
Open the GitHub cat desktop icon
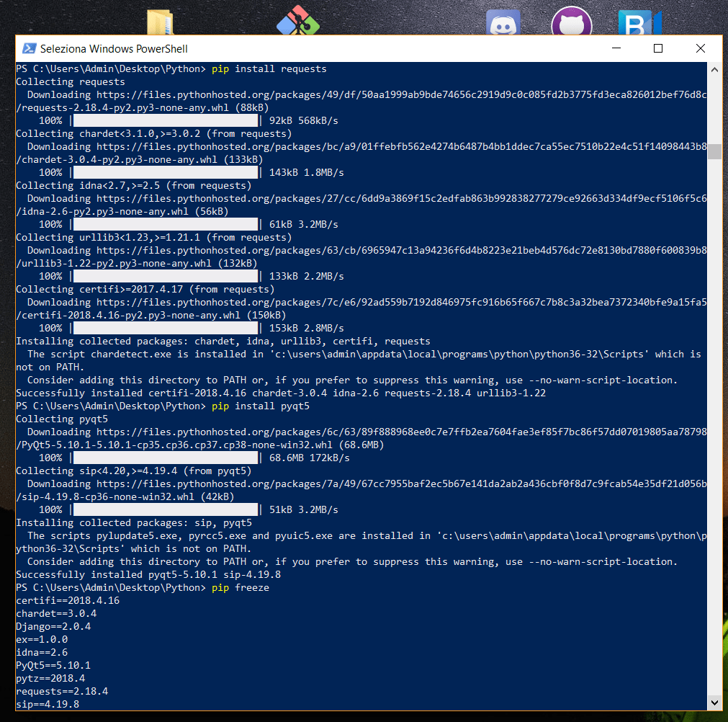[572, 21]
